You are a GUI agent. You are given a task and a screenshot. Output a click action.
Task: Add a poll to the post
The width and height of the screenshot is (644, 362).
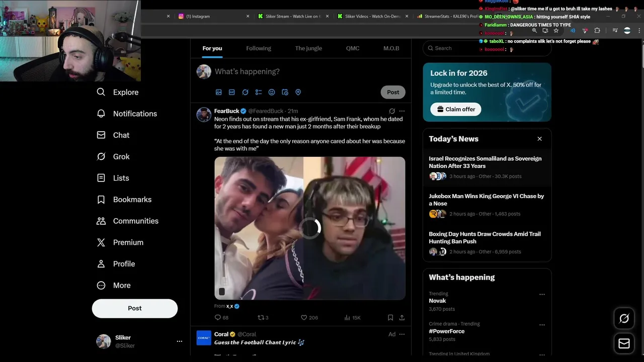click(x=259, y=92)
